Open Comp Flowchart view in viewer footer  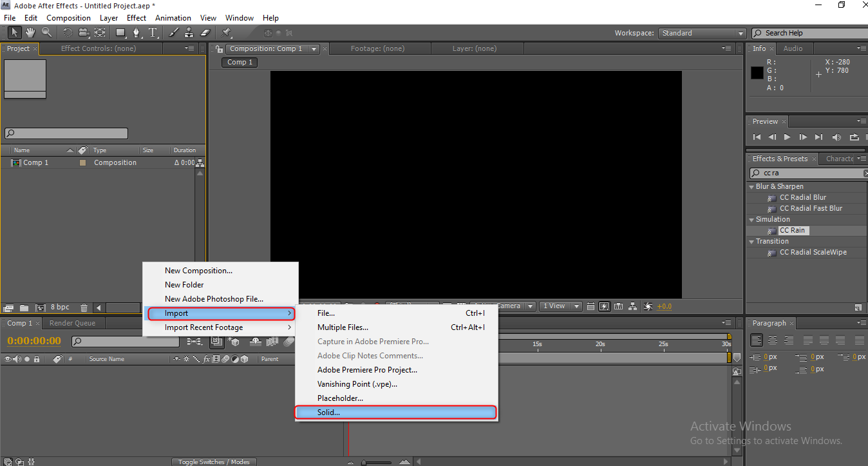[633, 306]
